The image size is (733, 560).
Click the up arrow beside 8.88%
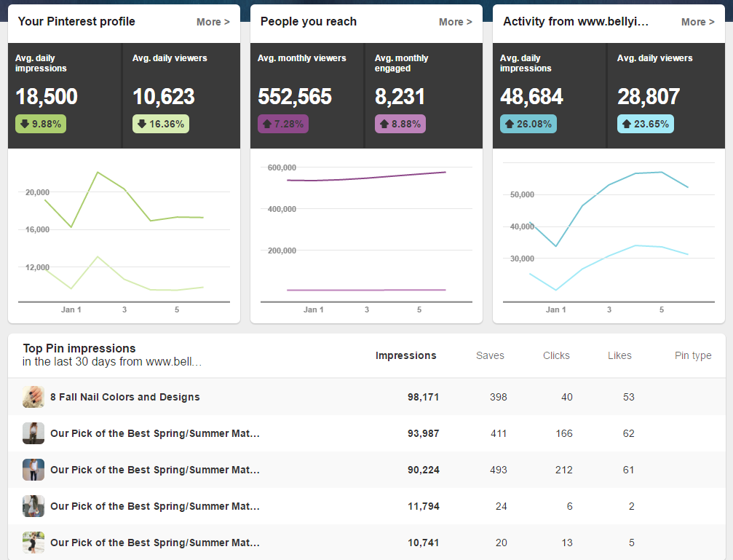click(384, 124)
